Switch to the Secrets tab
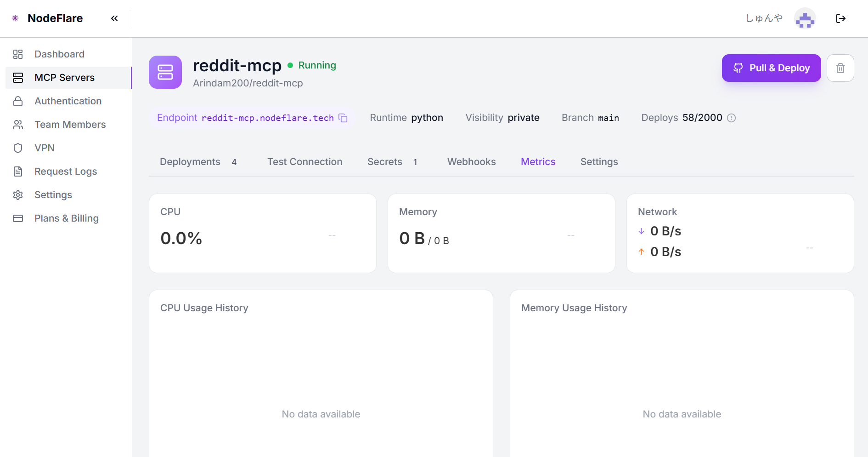This screenshot has height=457, width=868. click(x=393, y=162)
